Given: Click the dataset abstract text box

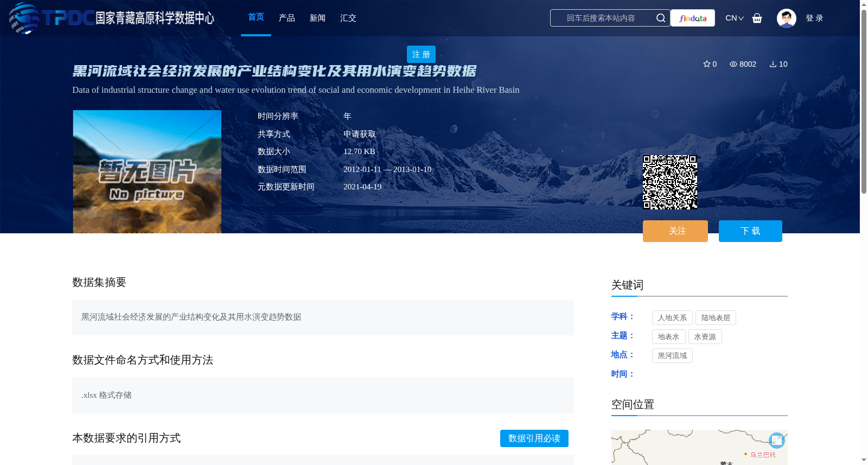Looking at the screenshot, I should tap(323, 317).
